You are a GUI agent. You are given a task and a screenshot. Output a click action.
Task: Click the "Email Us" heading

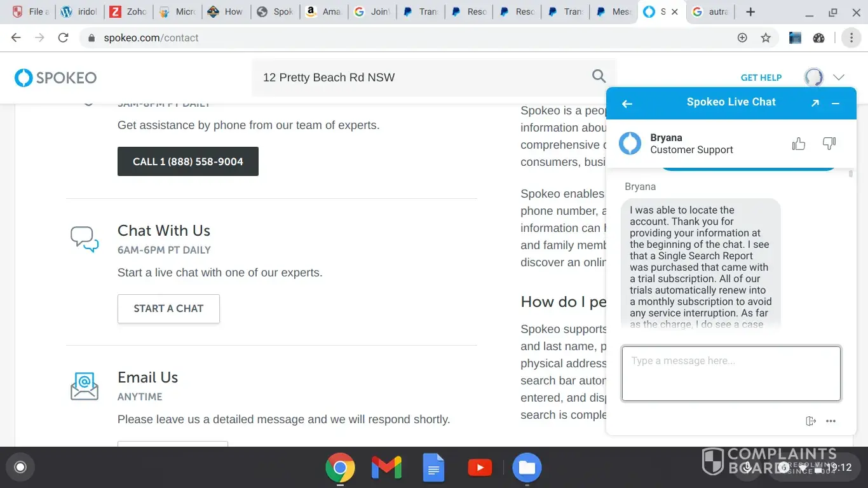pos(147,377)
